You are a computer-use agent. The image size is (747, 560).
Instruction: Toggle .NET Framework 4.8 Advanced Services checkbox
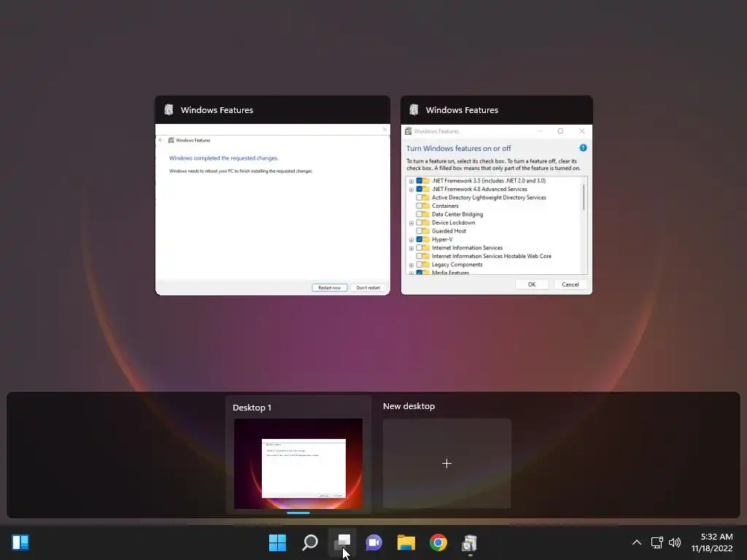coord(419,189)
